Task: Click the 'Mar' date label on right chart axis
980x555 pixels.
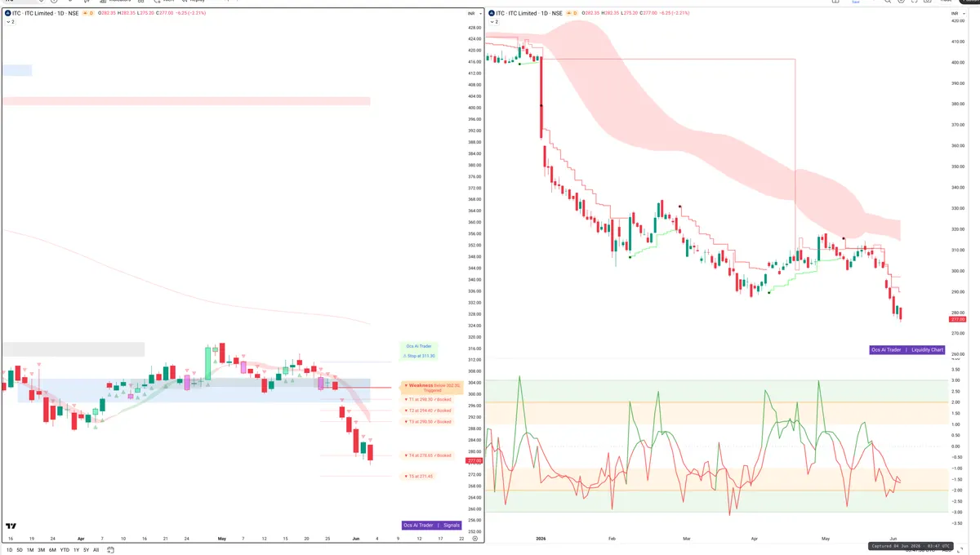Action: (687, 539)
